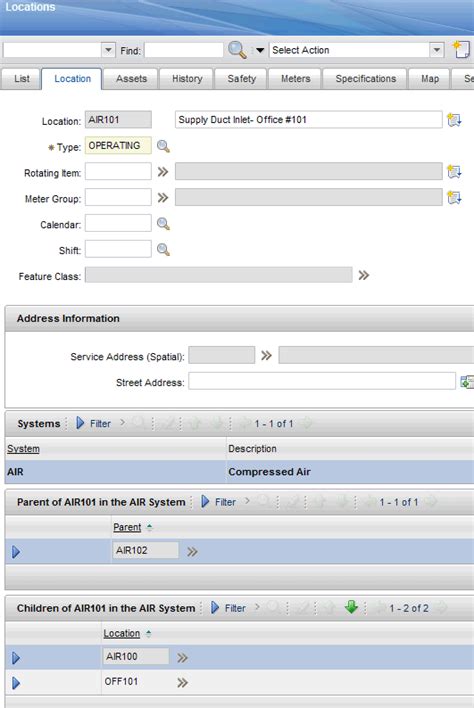
Task: Open long description for the Location field
Action: point(454,120)
